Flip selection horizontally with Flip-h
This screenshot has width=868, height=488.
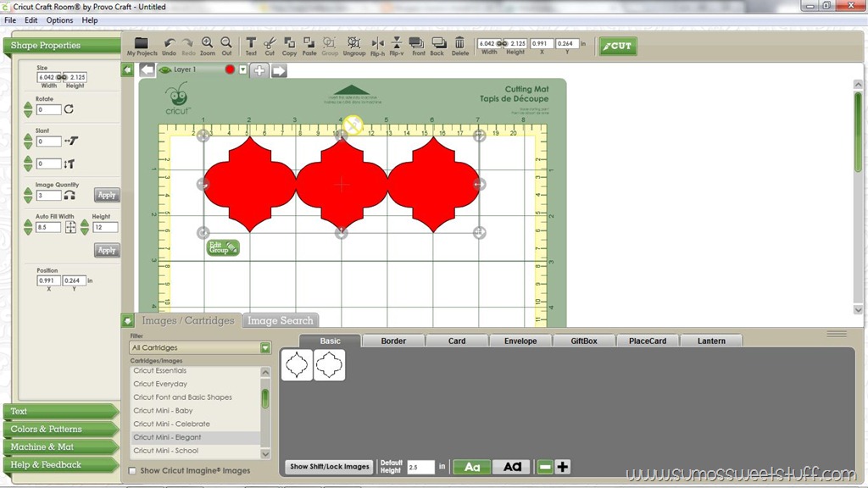click(x=377, y=46)
